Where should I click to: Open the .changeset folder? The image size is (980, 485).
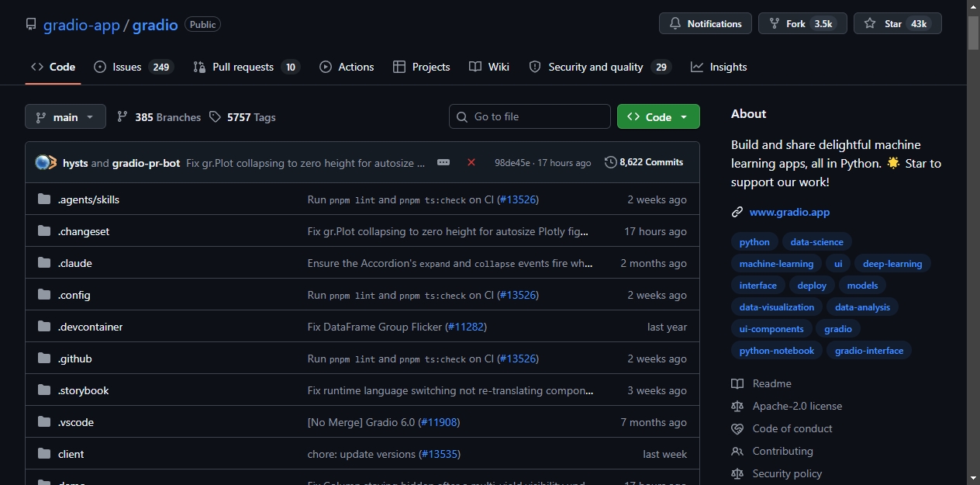click(x=84, y=231)
